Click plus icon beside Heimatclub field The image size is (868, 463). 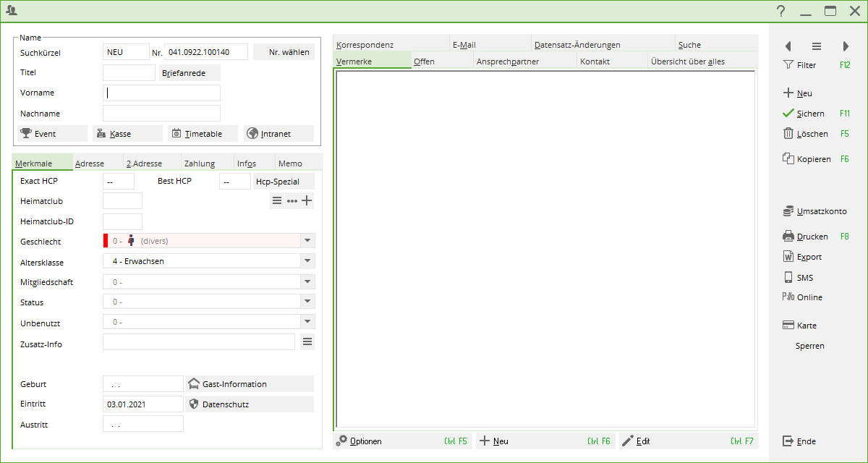(x=307, y=201)
